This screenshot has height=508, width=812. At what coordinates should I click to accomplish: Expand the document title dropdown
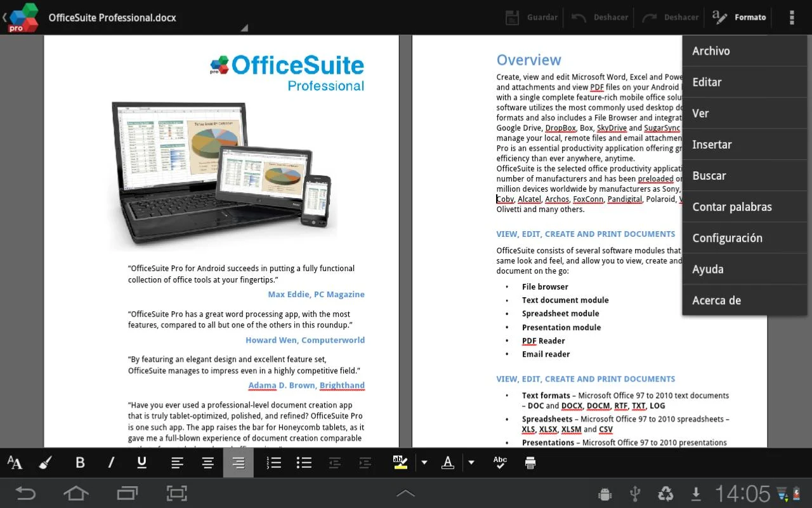click(x=244, y=28)
